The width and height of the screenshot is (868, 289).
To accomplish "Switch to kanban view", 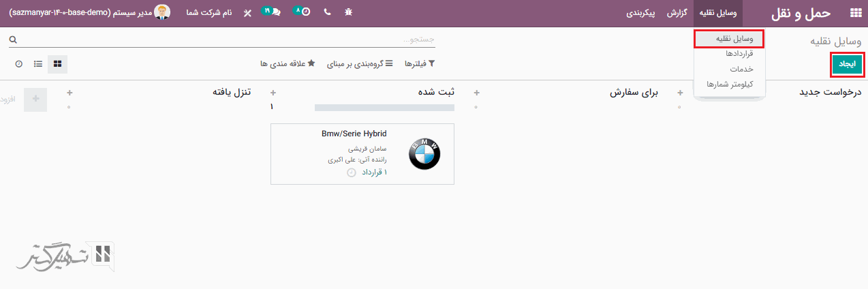I will (57, 63).
